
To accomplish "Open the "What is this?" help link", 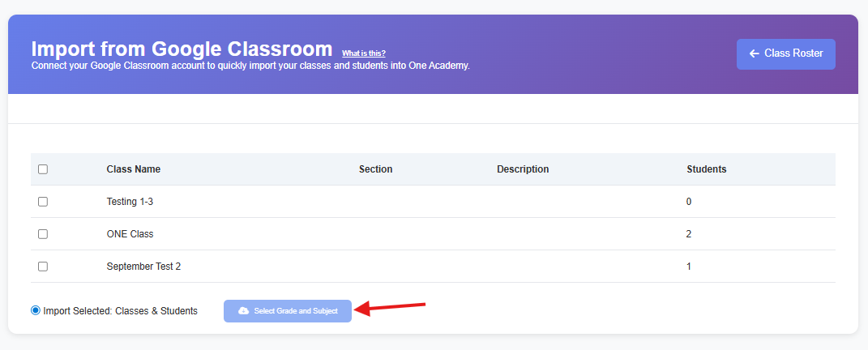I will pos(364,53).
